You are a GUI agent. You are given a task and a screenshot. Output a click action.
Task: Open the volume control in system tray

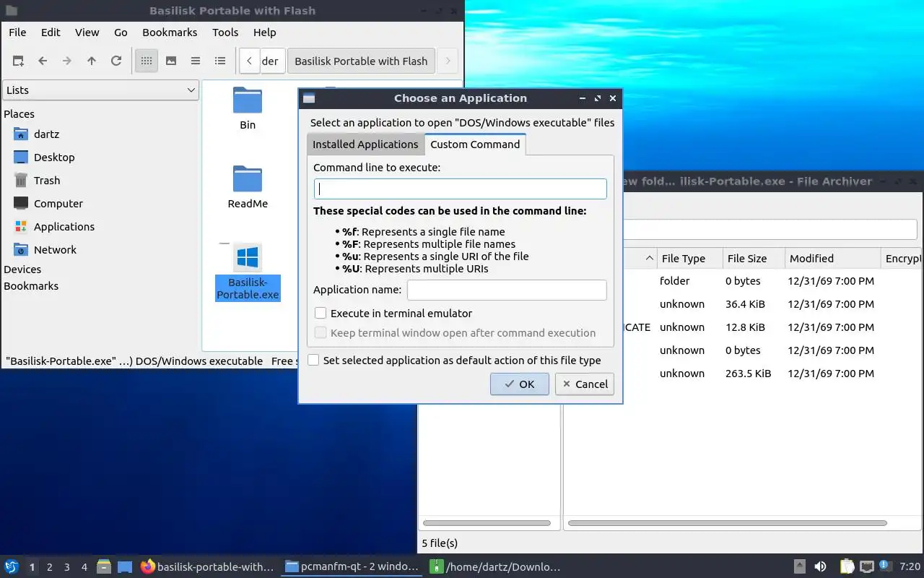[x=821, y=567]
